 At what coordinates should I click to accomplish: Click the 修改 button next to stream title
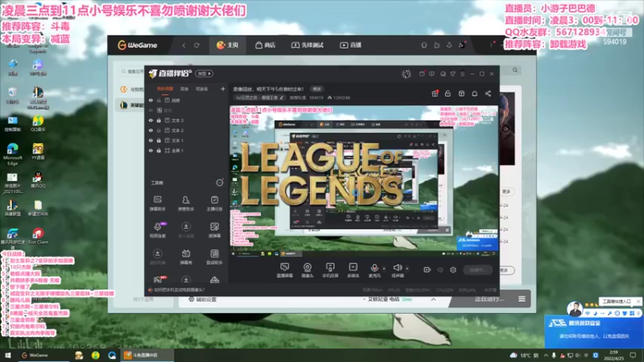[x=316, y=88]
